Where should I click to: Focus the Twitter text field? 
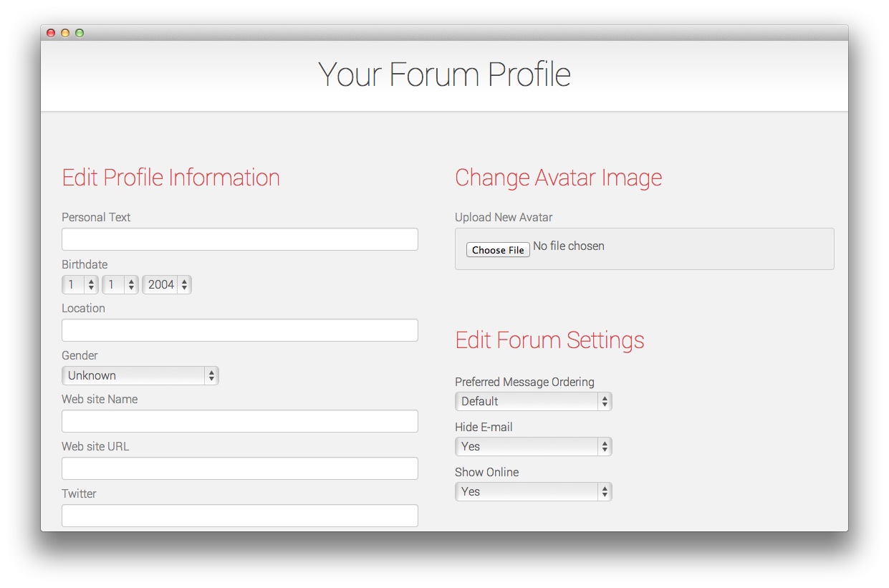point(240,516)
